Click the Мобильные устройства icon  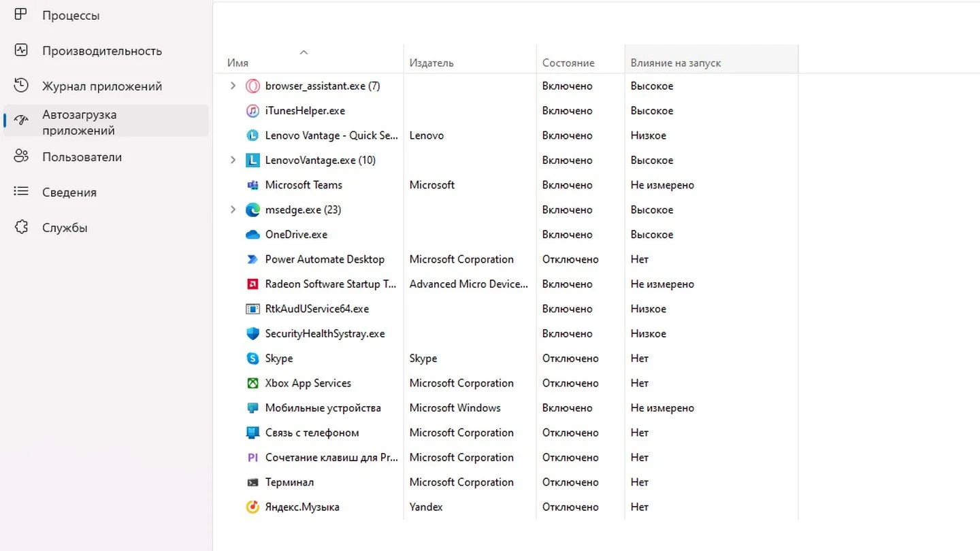pos(252,408)
